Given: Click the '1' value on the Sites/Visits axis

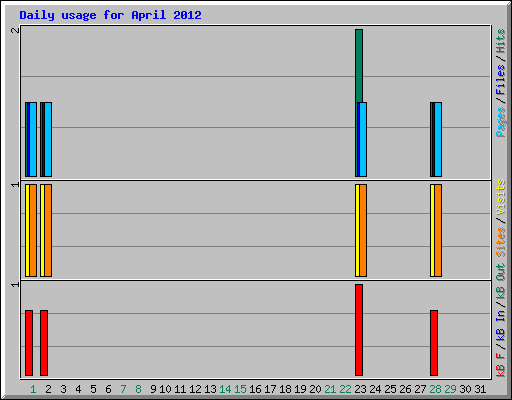Looking at the screenshot, I should (x=15, y=185).
